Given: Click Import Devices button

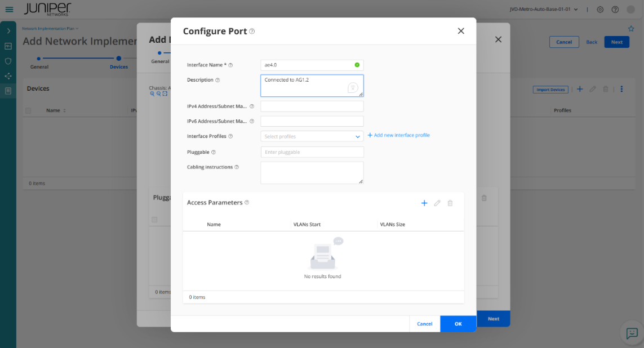Looking at the screenshot, I should click(x=550, y=90).
